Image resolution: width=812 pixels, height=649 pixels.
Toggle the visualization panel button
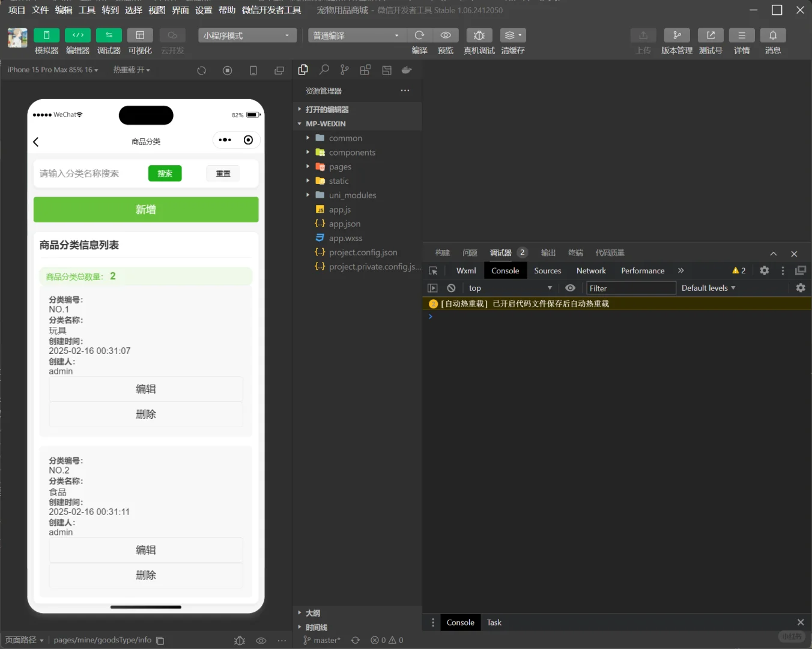[x=140, y=35]
